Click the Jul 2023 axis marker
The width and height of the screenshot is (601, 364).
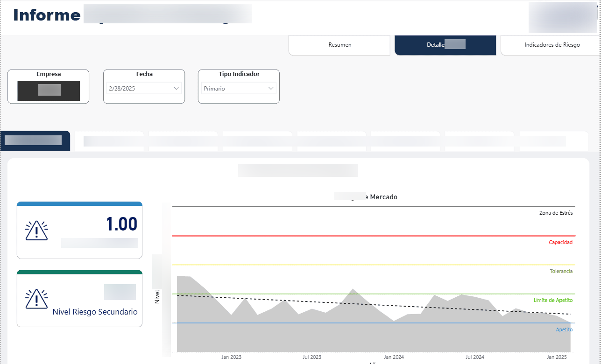pos(312,357)
